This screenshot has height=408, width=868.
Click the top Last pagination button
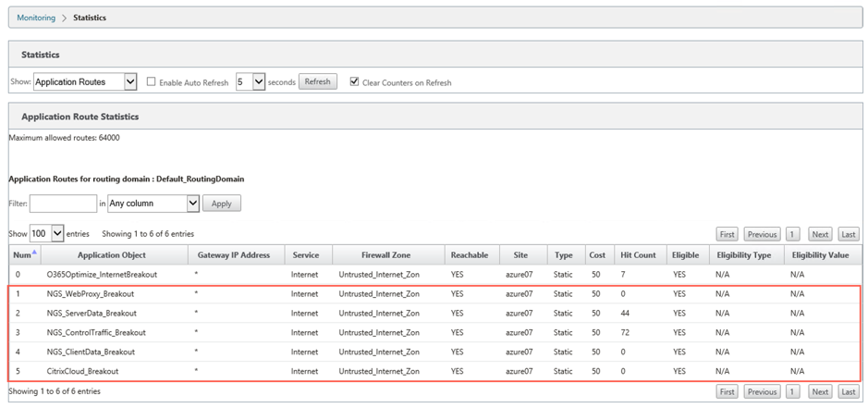849,234
